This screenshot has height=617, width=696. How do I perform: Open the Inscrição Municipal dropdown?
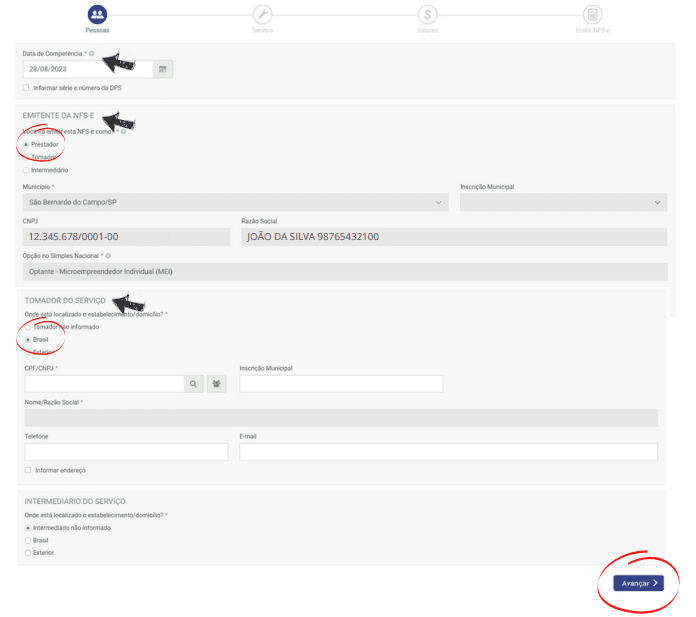562,203
